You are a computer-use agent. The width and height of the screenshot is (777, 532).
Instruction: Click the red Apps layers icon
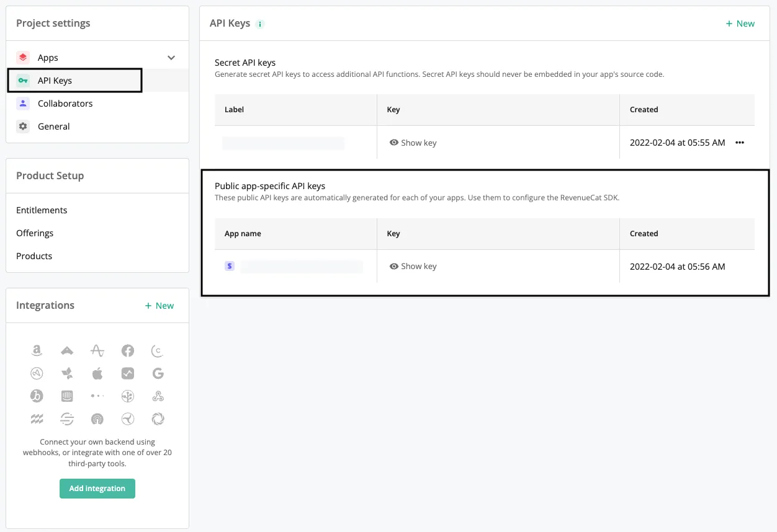tap(23, 58)
